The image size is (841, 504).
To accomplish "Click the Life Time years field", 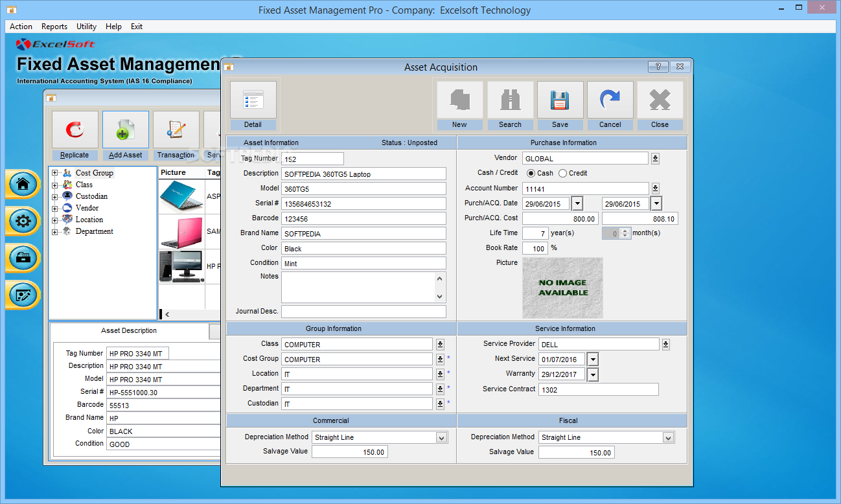I will tap(535, 233).
